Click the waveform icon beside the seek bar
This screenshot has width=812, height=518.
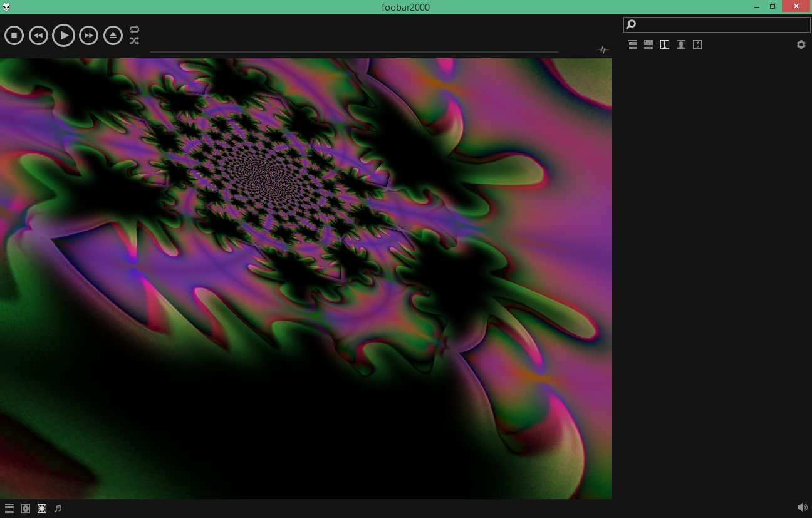coord(603,50)
